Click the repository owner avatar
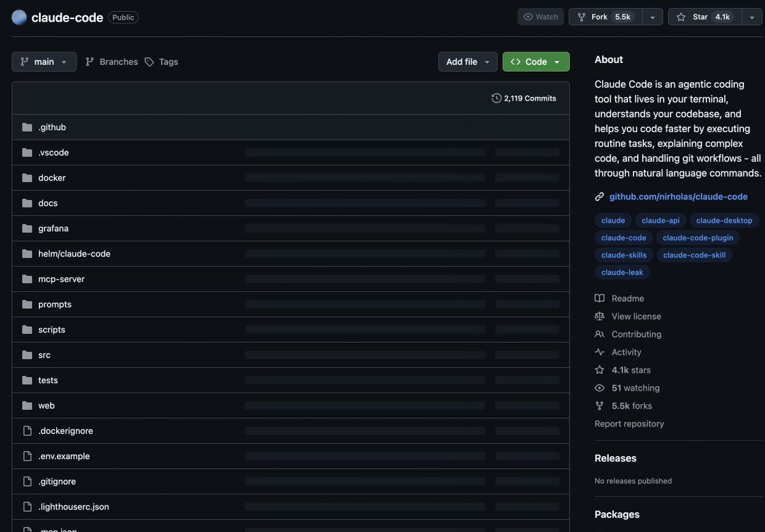This screenshot has width=765, height=532. (x=19, y=17)
